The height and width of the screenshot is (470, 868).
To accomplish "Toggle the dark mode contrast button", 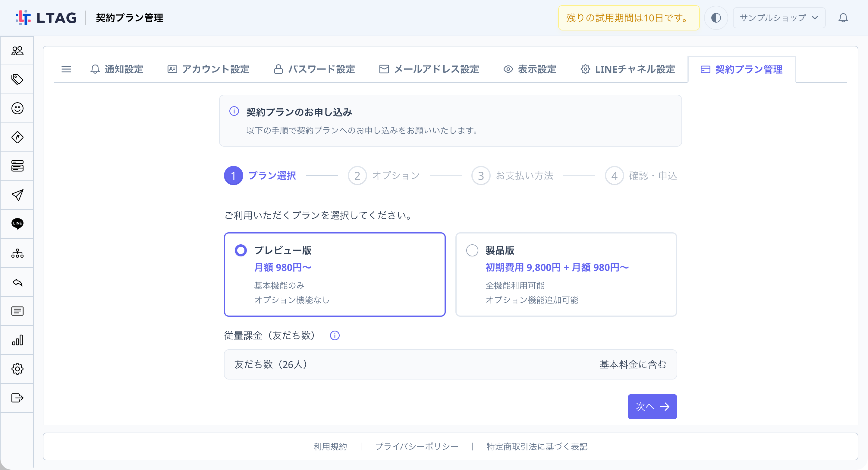I will [716, 18].
